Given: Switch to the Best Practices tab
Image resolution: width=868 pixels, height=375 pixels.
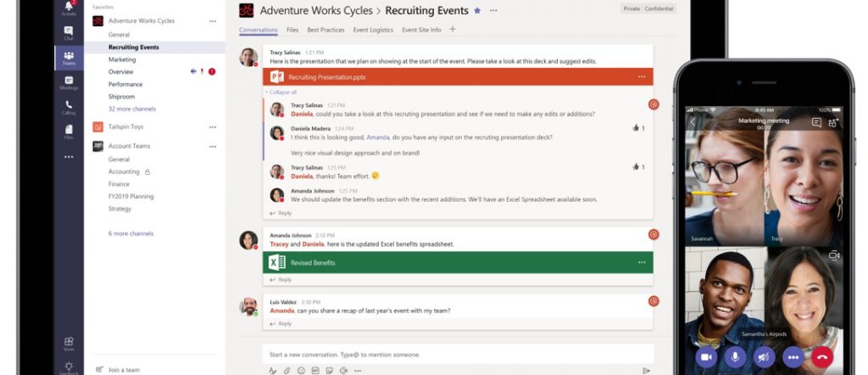Looking at the screenshot, I should (325, 30).
